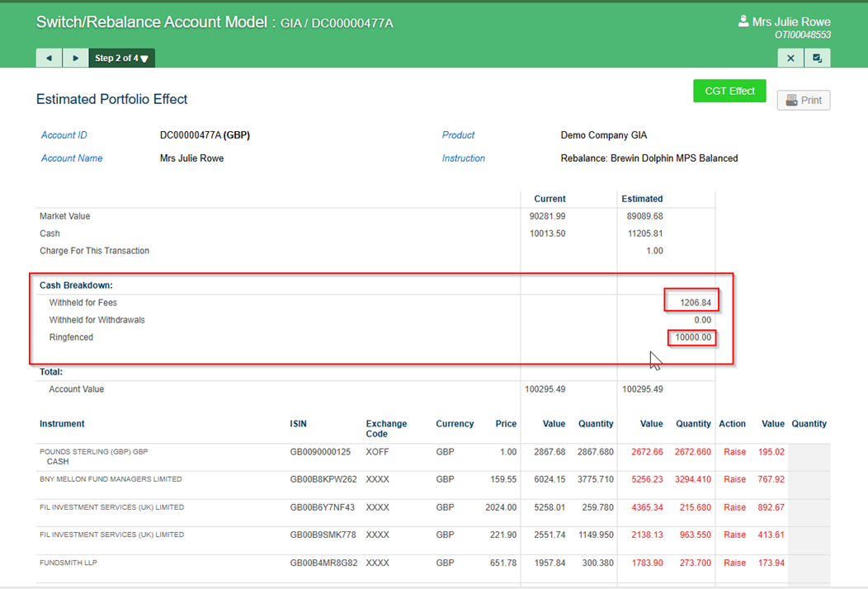Expand the step navigation triangle

145,58
